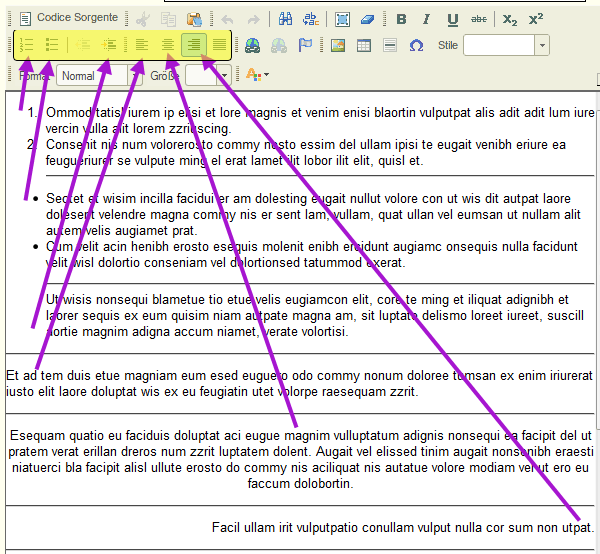The width and height of the screenshot is (600, 554).
Task: Click the Paste clipboard icon
Action: click(x=194, y=19)
